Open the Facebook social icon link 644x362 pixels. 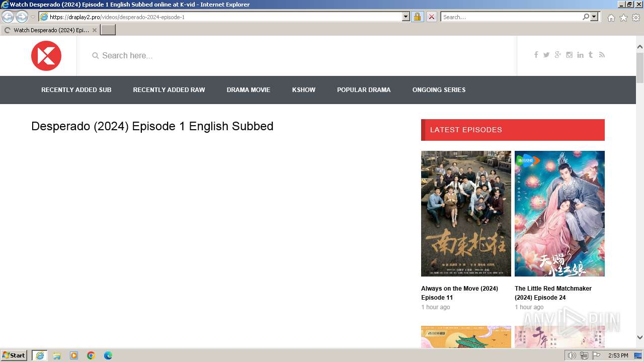coord(536,55)
